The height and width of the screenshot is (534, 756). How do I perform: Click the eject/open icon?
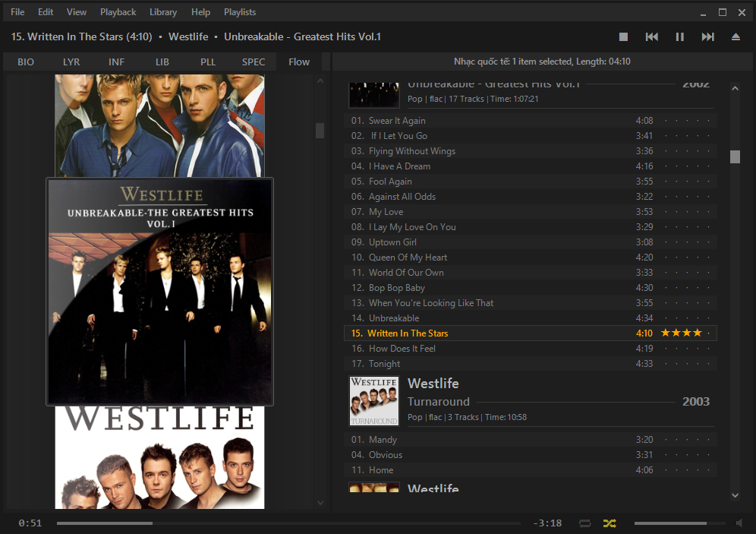[736, 36]
